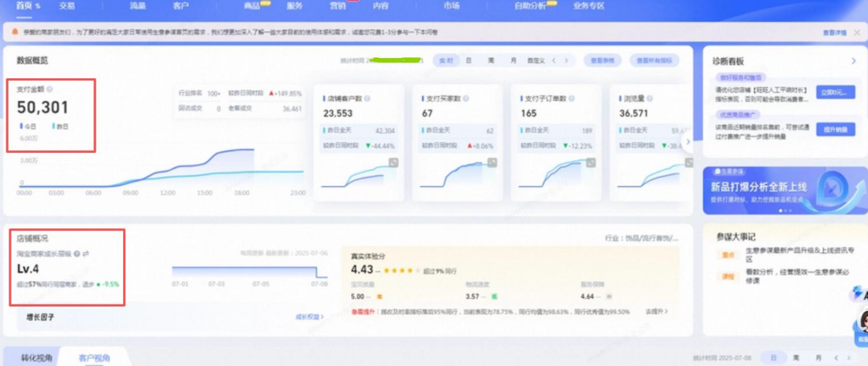Click the 查看所有指标 button
Image resolution: width=868 pixels, height=366 pixels.
pyautogui.click(x=654, y=61)
